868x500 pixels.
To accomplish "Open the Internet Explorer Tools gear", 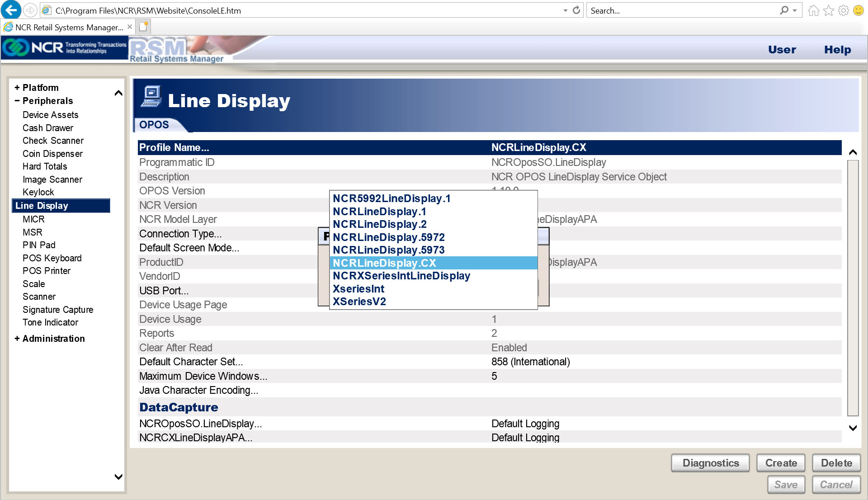I will coord(844,10).
